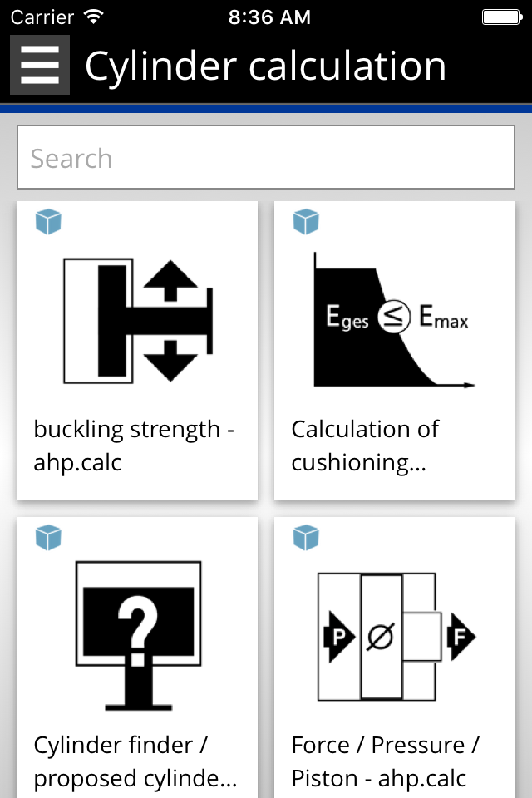Tap the 8:36 AM clock
Image resolution: width=532 pixels, height=798 pixels.
tap(268, 17)
